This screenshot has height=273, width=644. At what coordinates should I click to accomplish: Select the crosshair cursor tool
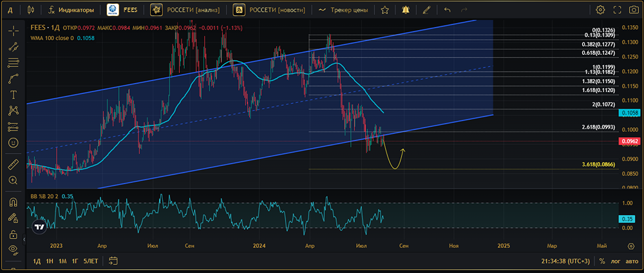[14, 30]
